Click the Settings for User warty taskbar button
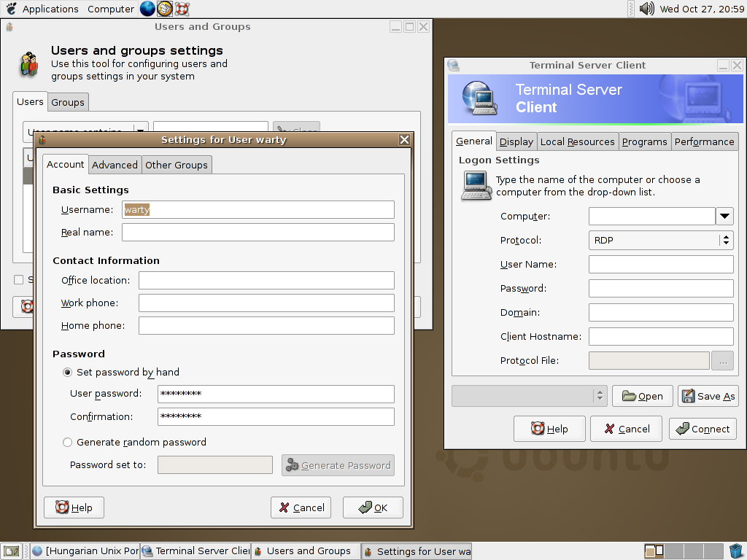Viewport: 747px width, 560px height. (x=417, y=551)
